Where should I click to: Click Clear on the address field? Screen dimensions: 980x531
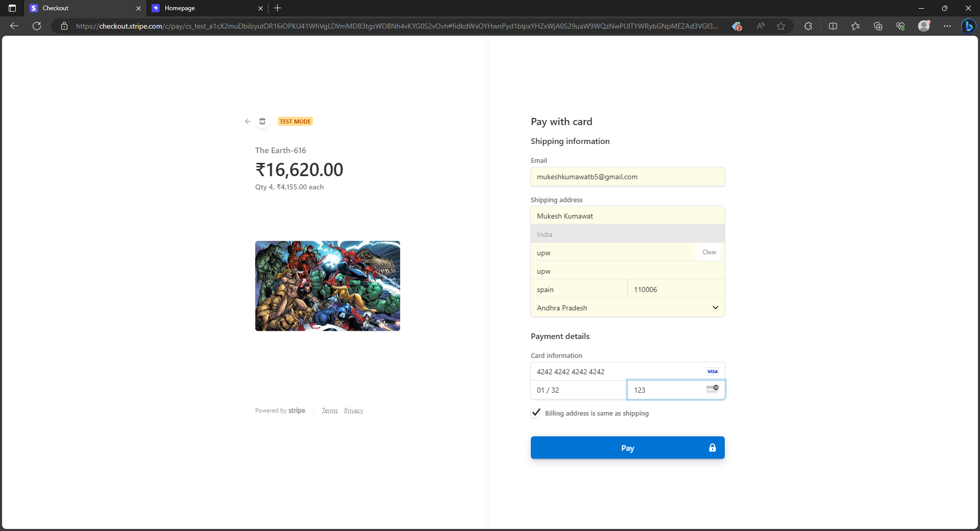point(709,252)
